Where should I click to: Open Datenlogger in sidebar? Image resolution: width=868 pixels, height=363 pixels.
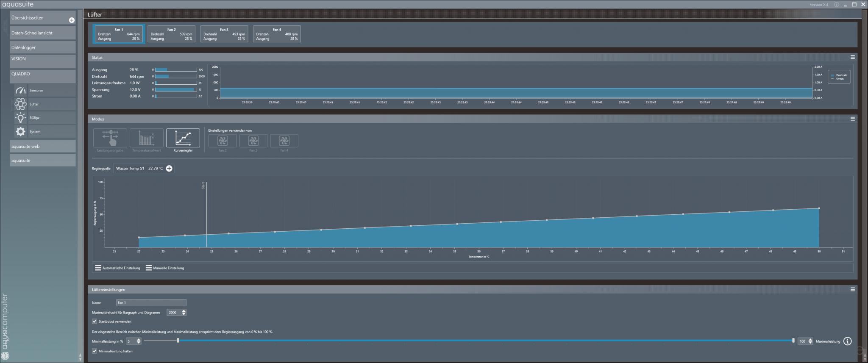(43, 47)
